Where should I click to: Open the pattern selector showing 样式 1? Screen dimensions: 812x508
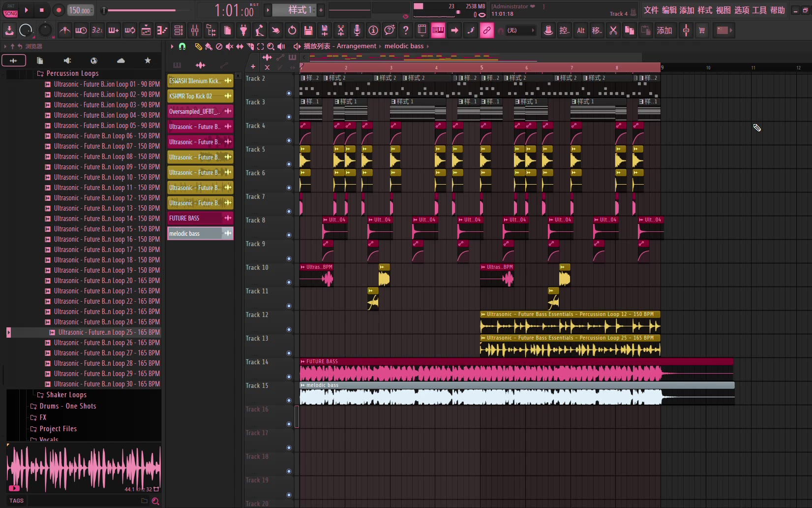tap(294, 10)
